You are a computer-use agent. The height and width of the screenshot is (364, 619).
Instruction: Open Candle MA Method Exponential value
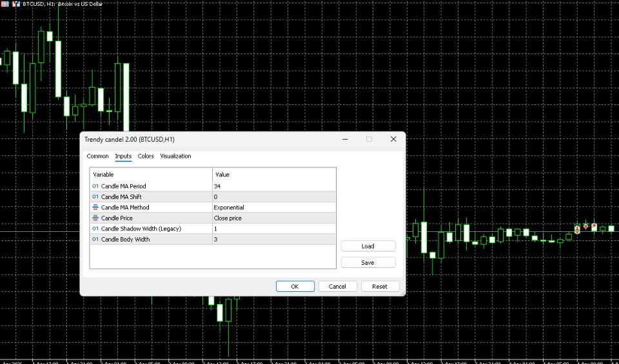(x=274, y=207)
